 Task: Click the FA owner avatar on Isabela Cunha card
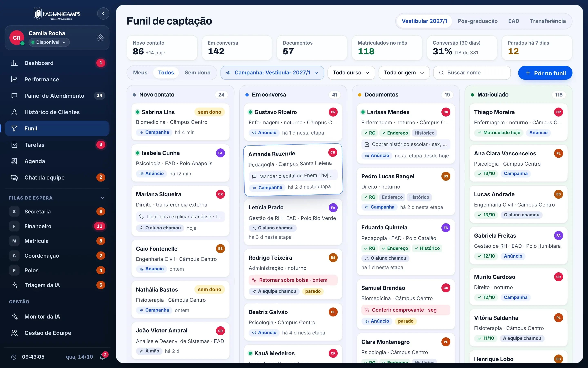tap(220, 153)
